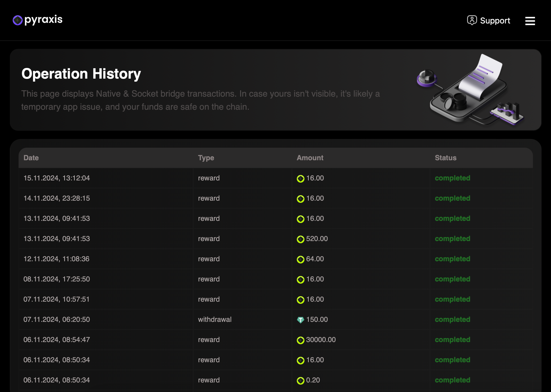Click the Date column header
This screenshot has height=392, width=551.
[31, 158]
